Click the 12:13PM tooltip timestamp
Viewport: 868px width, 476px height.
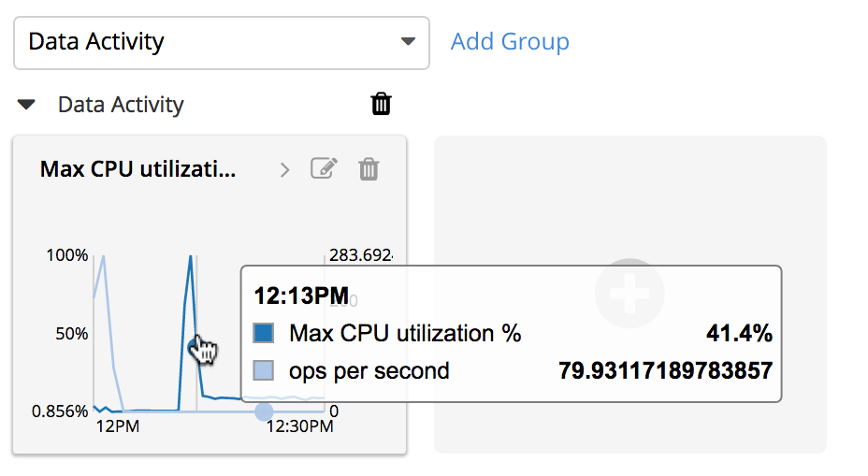301,296
